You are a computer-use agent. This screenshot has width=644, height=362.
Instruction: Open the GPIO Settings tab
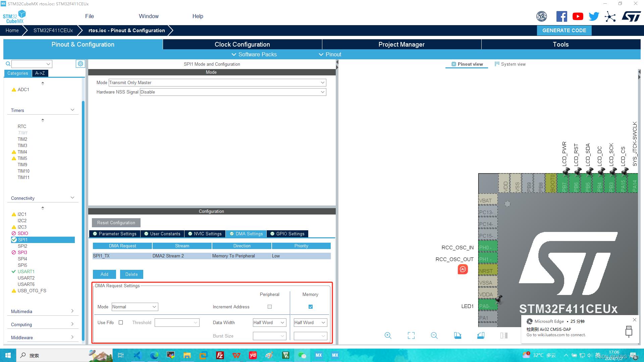[287, 234]
